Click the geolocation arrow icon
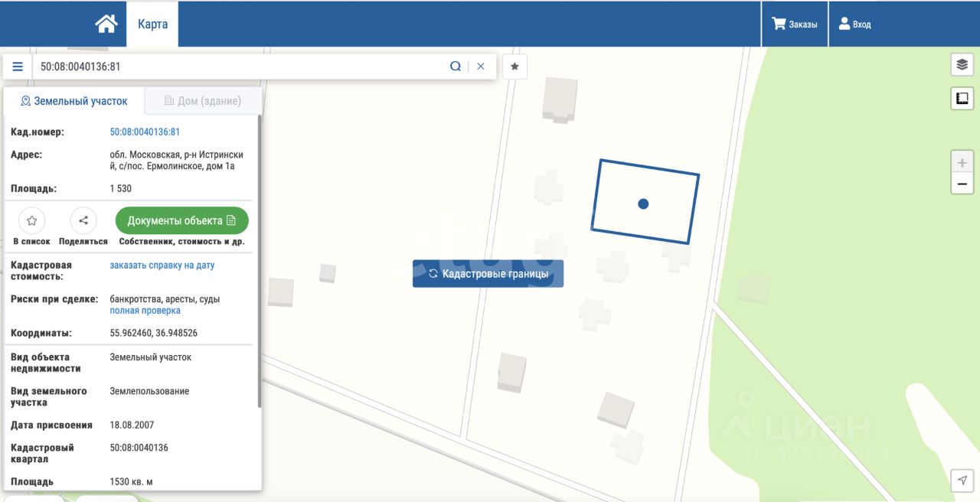980x502 pixels. pyautogui.click(x=962, y=480)
